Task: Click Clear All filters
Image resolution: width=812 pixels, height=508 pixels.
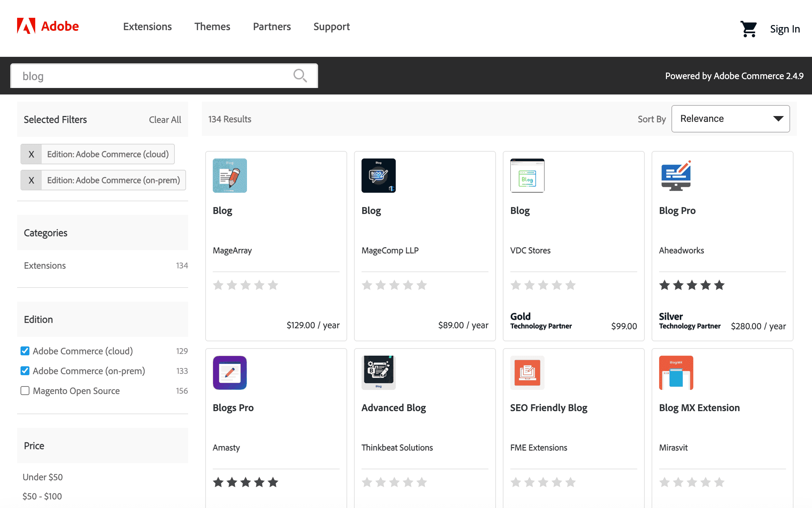Action: (165, 119)
